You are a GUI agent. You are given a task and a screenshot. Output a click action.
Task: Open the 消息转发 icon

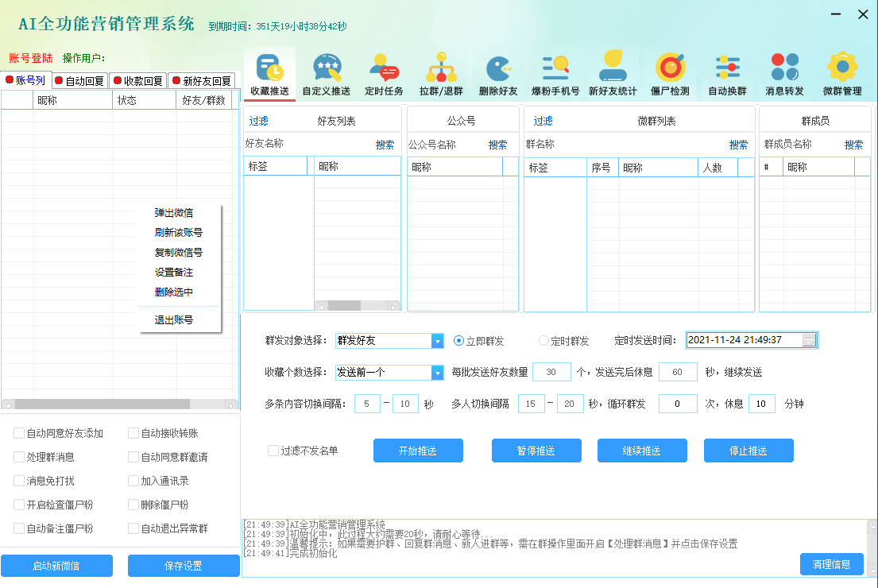pos(784,75)
